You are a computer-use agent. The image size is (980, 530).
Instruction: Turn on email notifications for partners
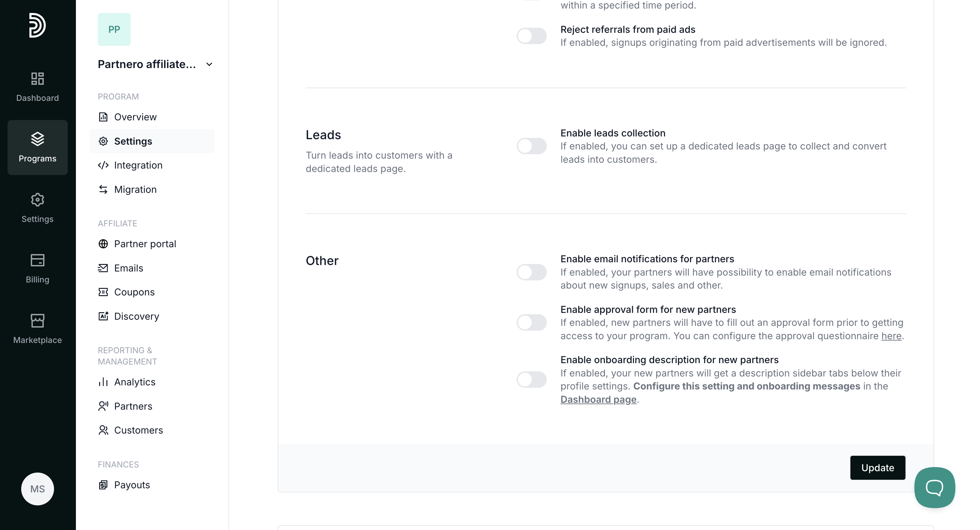tap(531, 273)
